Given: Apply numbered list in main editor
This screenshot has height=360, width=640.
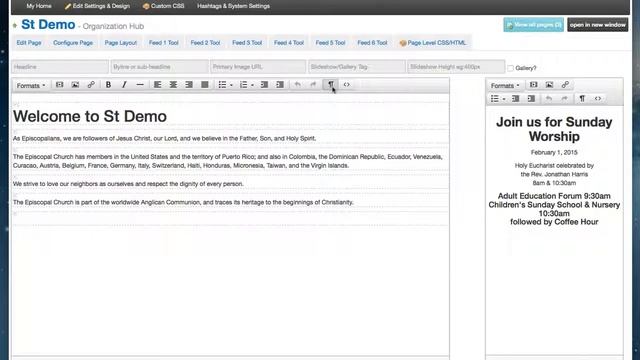Looking at the screenshot, I should point(243,85).
